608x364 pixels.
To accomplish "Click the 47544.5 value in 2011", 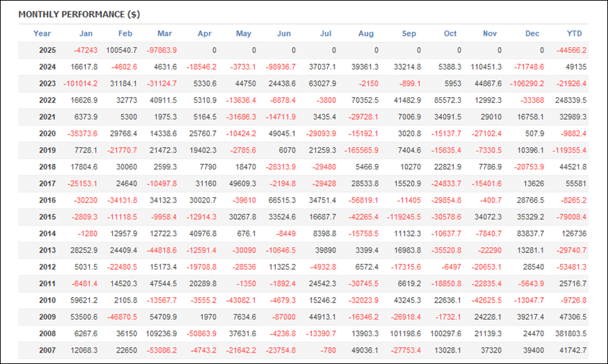I will tap(163, 284).
